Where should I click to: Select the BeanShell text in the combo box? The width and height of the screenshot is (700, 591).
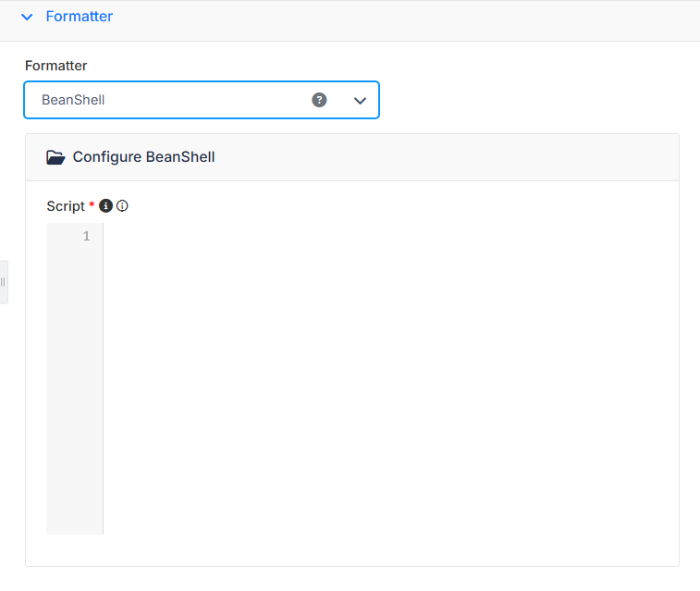click(x=73, y=100)
